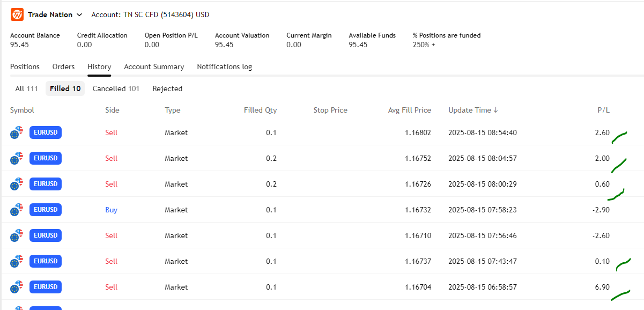Click EURUSD flag icon in 08:54:40 row
This screenshot has height=310, width=644.
[x=17, y=132]
